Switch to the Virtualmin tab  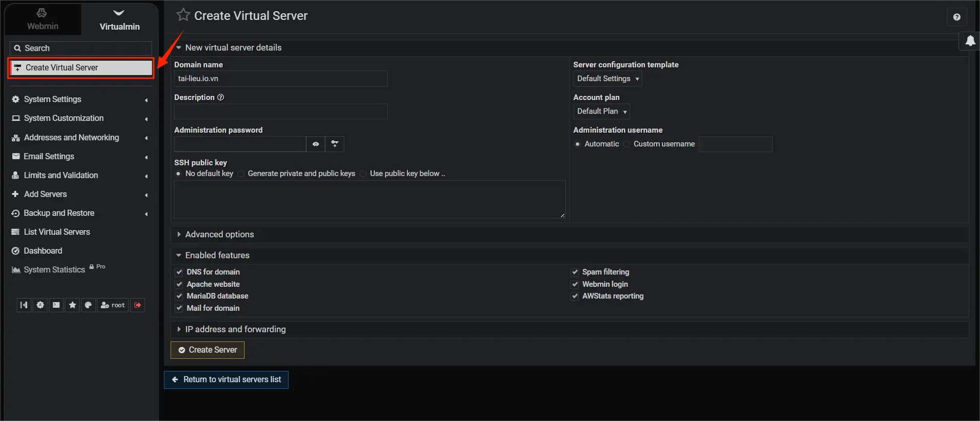pyautogui.click(x=119, y=19)
